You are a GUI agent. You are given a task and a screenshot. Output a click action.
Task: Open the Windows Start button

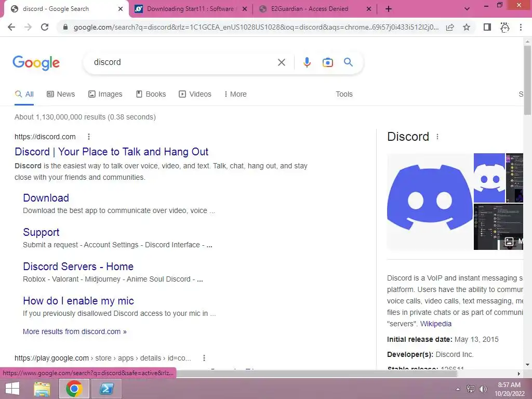[x=12, y=389]
